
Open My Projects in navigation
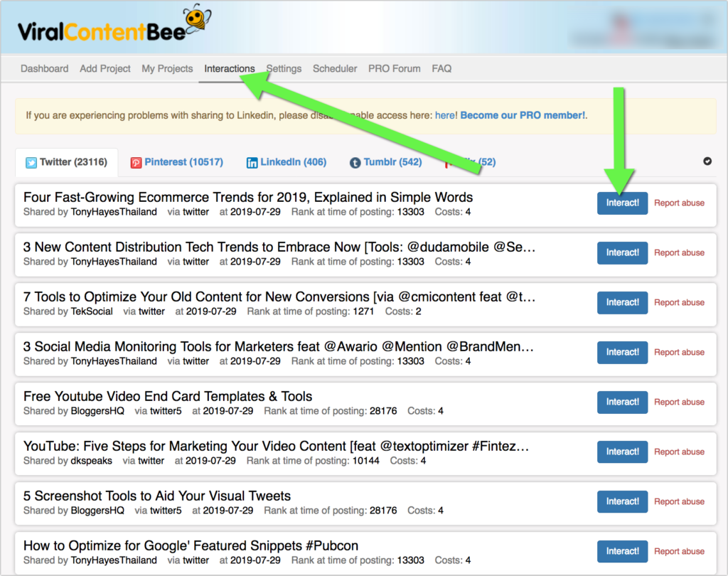point(167,69)
